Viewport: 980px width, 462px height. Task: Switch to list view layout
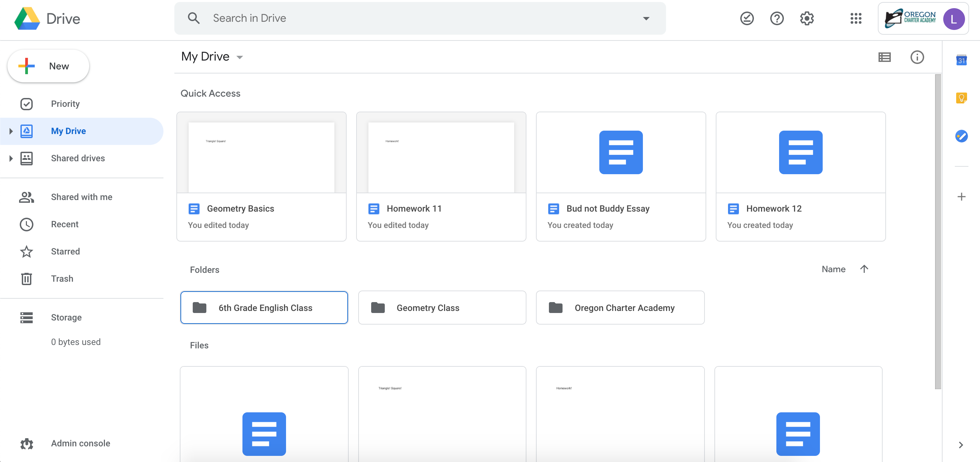(x=885, y=57)
